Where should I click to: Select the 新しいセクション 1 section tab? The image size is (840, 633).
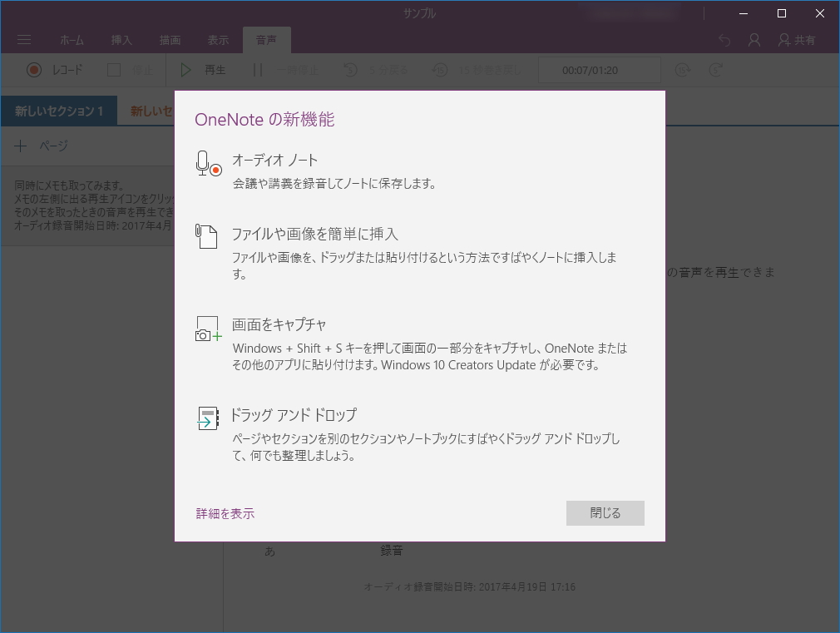57,109
